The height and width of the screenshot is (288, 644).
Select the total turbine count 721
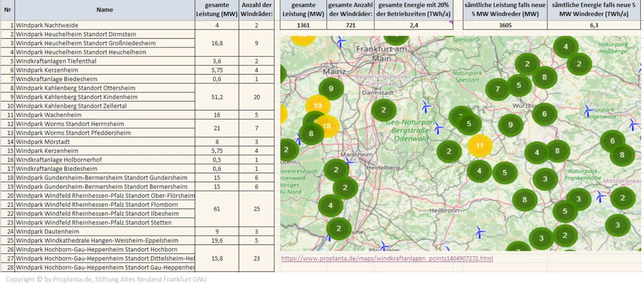(351, 25)
